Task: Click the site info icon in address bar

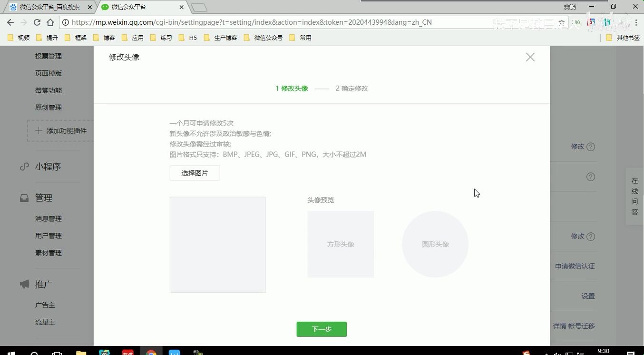Action: [66, 22]
